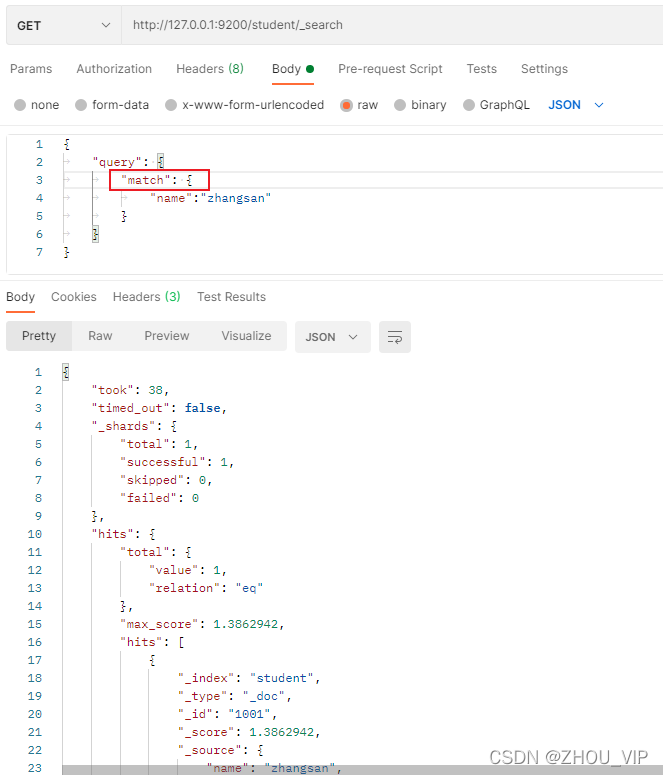Switch to Visualize response view
Viewport: 663px width, 776px height.
point(246,336)
